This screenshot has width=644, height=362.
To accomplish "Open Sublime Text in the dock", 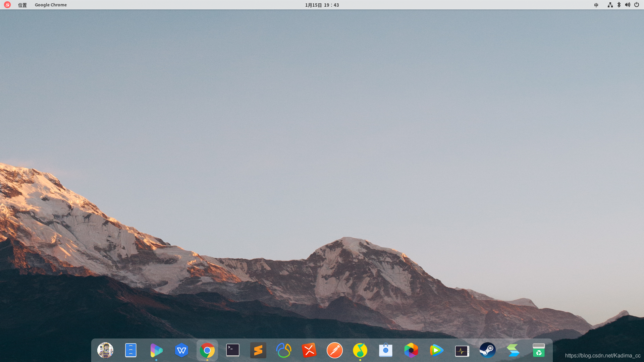I will click(258, 350).
